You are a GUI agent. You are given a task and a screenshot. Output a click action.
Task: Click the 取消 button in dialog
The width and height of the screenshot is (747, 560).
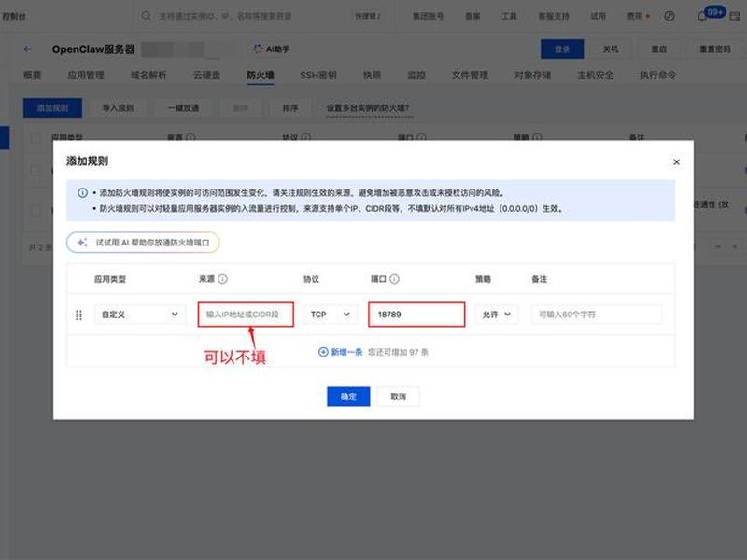pos(399,396)
